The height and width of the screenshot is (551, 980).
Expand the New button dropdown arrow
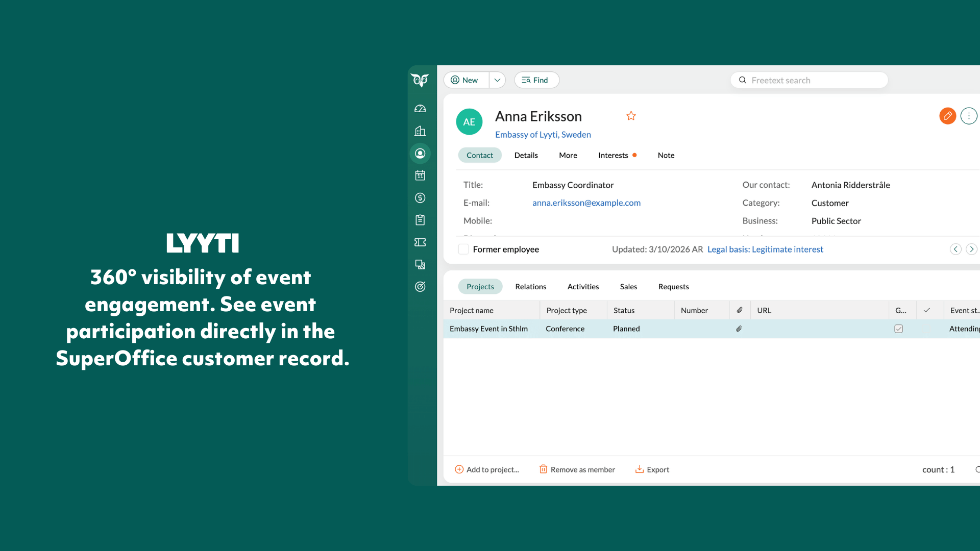tap(497, 80)
